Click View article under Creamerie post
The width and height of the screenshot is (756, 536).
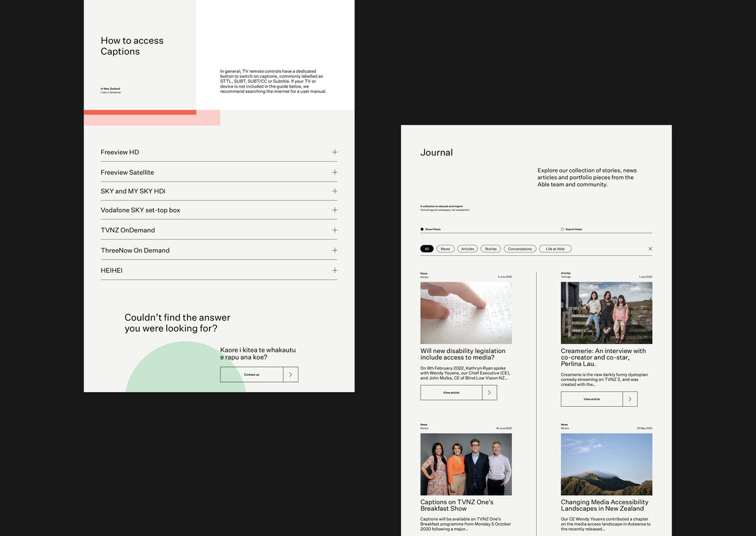[x=592, y=399]
